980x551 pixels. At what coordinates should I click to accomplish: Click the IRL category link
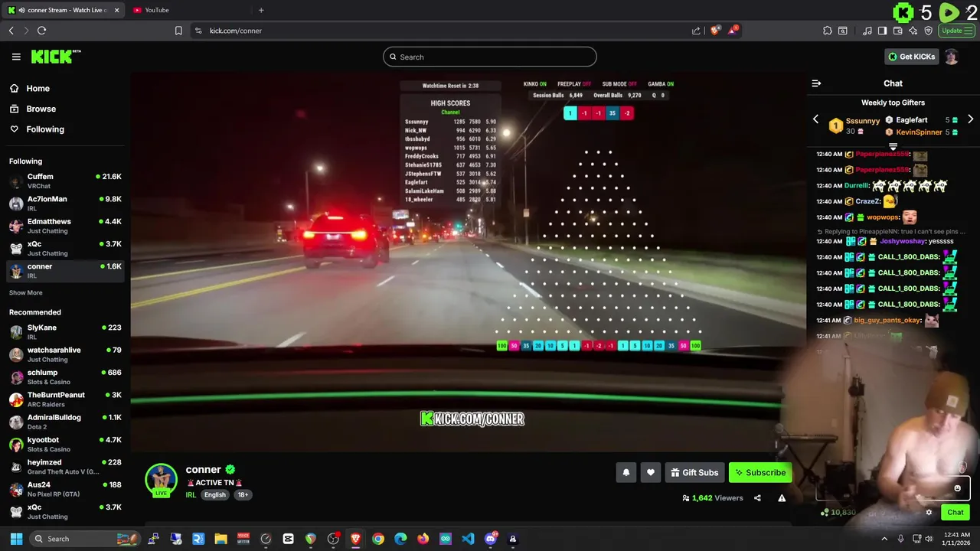pos(191,495)
